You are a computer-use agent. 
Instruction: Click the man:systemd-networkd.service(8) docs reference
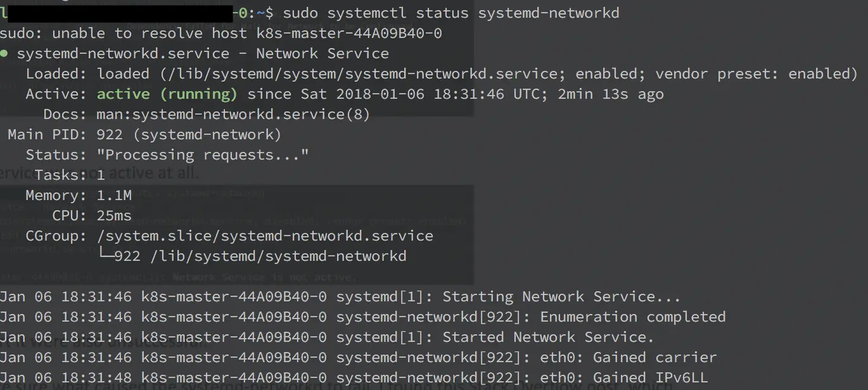click(x=233, y=115)
